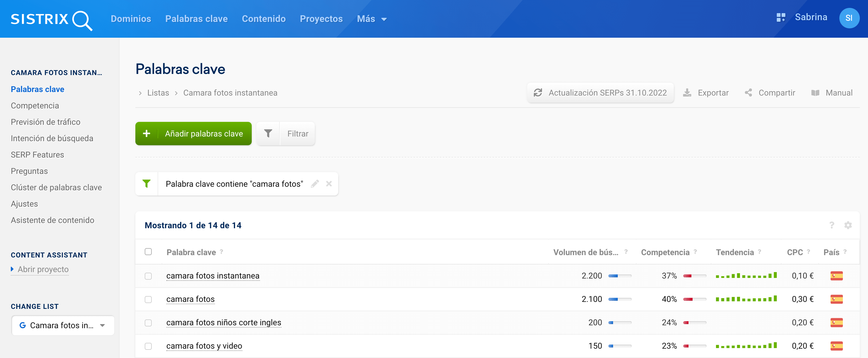Click the SERPs update refresh icon
This screenshot has height=358, width=868.
(538, 93)
